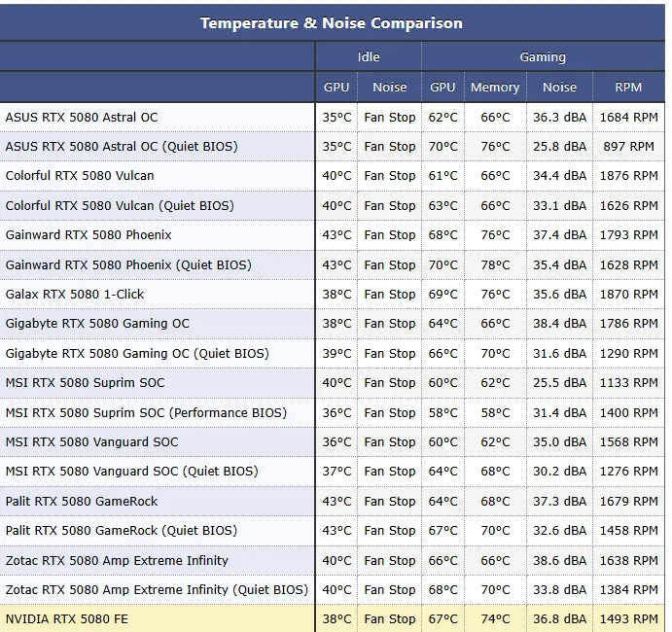Select the Idle column group header
Screen dimensions: 672x632
coord(369,56)
